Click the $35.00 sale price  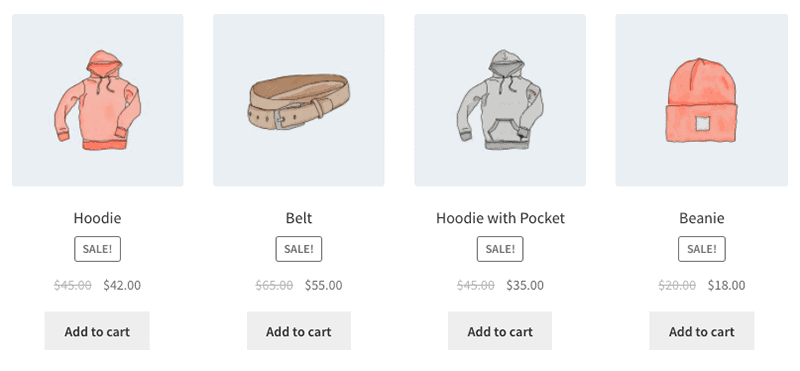tap(525, 285)
